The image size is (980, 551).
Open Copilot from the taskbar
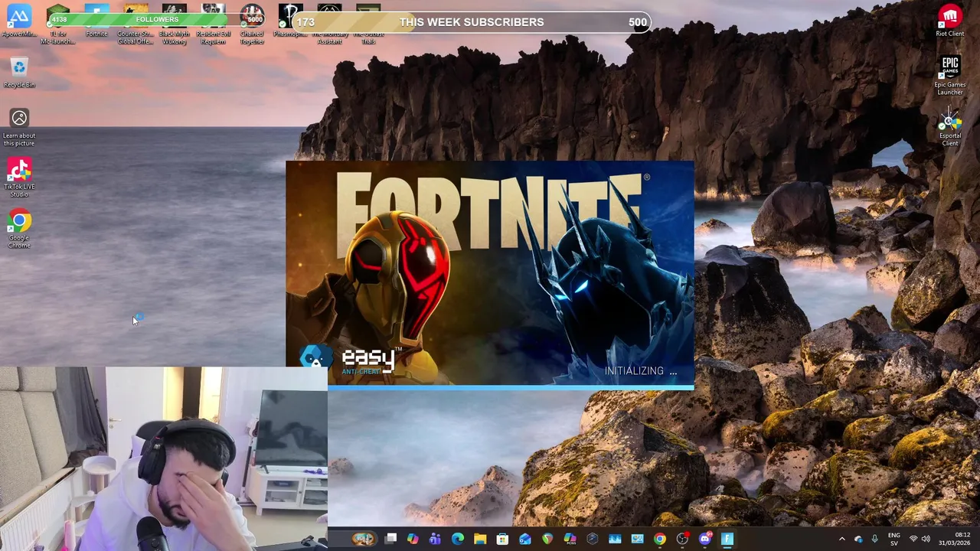(413, 540)
